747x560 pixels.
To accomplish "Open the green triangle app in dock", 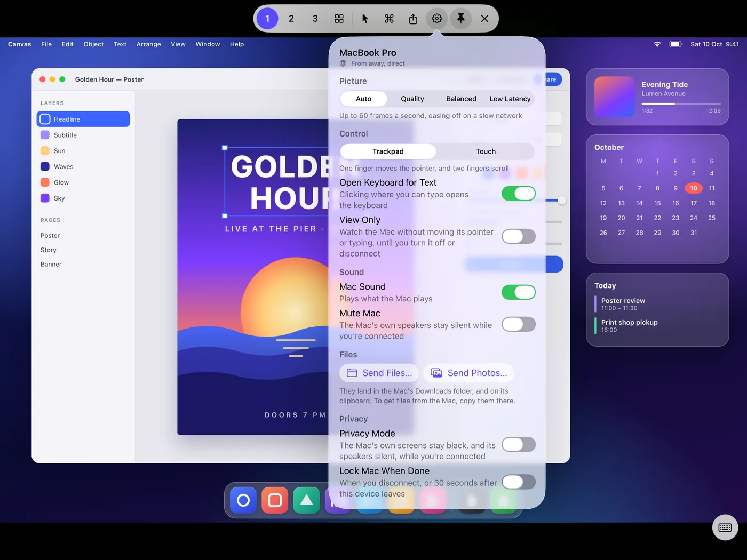I will pyautogui.click(x=306, y=500).
